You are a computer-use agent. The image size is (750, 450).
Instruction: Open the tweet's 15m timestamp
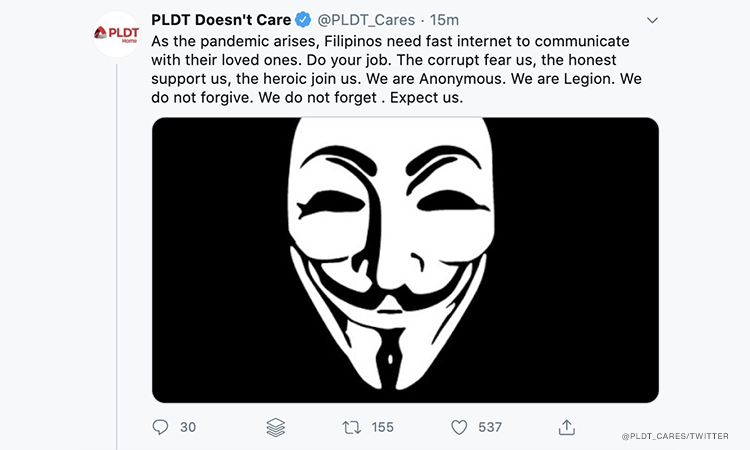pyautogui.click(x=443, y=20)
